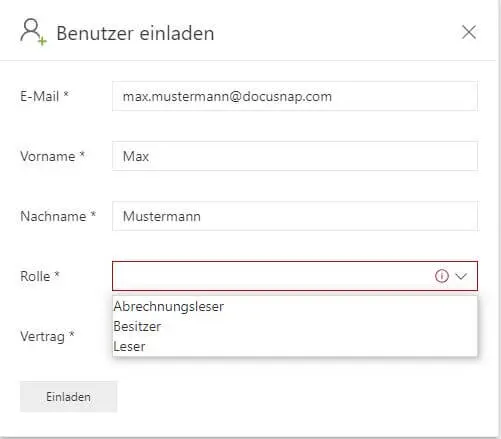Click the Benutzer einladen title text

pyautogui.click(x=135, y=33)
